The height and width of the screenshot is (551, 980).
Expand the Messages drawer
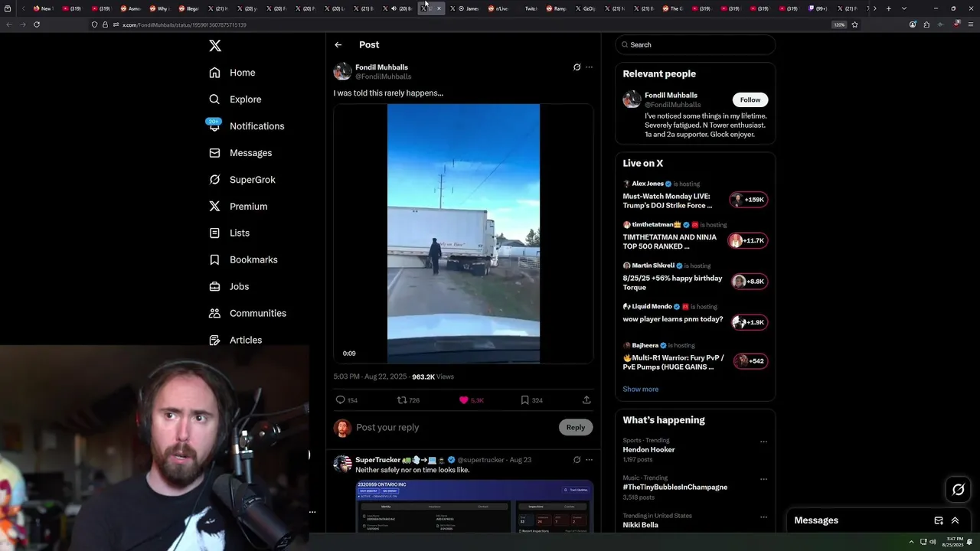point(955,520)
